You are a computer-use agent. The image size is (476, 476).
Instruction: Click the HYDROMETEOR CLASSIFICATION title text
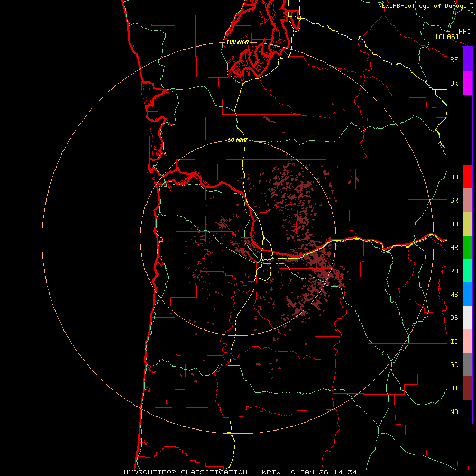(x=186, y=472)
